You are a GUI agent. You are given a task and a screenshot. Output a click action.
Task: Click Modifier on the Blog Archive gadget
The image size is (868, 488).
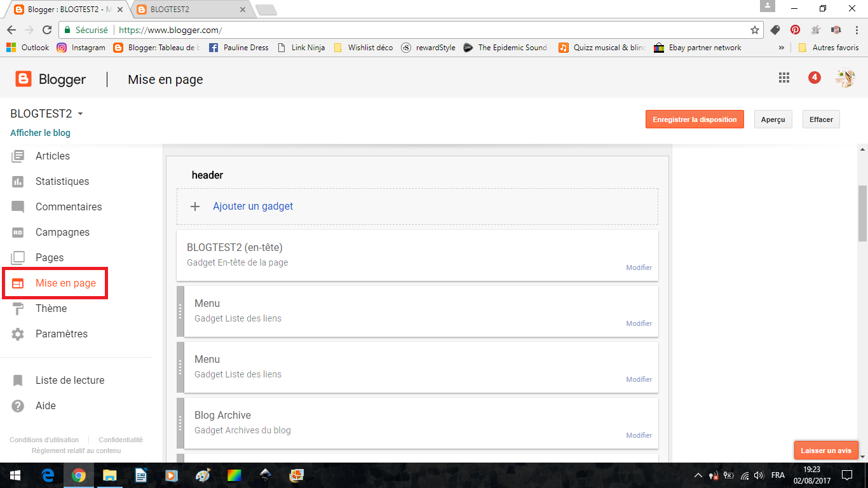pos(639,435)
